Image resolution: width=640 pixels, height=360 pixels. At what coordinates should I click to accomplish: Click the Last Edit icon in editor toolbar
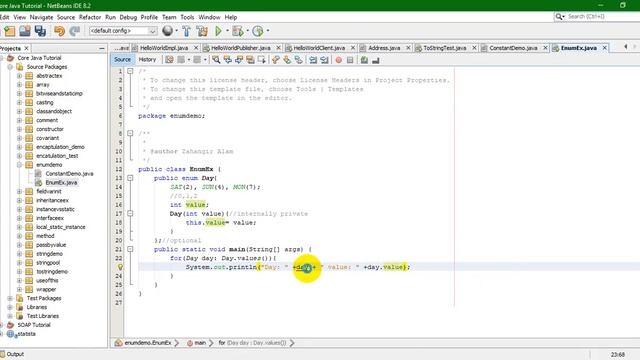pyautogui.click(x=169, y=60)
